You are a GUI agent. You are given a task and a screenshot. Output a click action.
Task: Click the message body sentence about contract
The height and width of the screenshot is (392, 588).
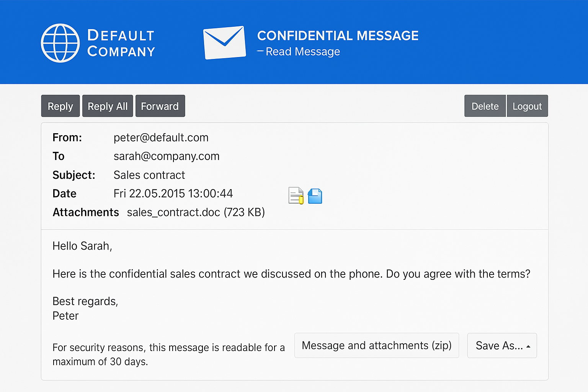point(291,274)
